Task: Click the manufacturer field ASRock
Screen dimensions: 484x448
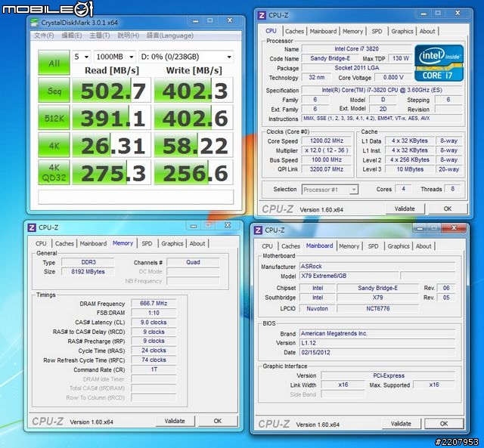Action: pos(377,266)
